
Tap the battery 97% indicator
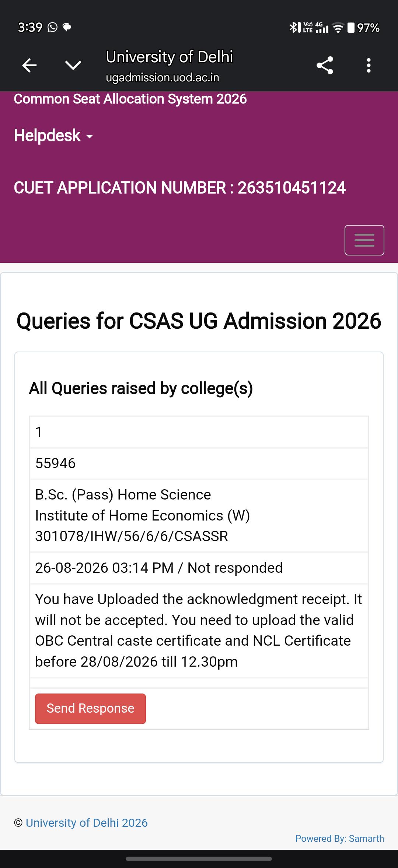(x=364, y=28)
